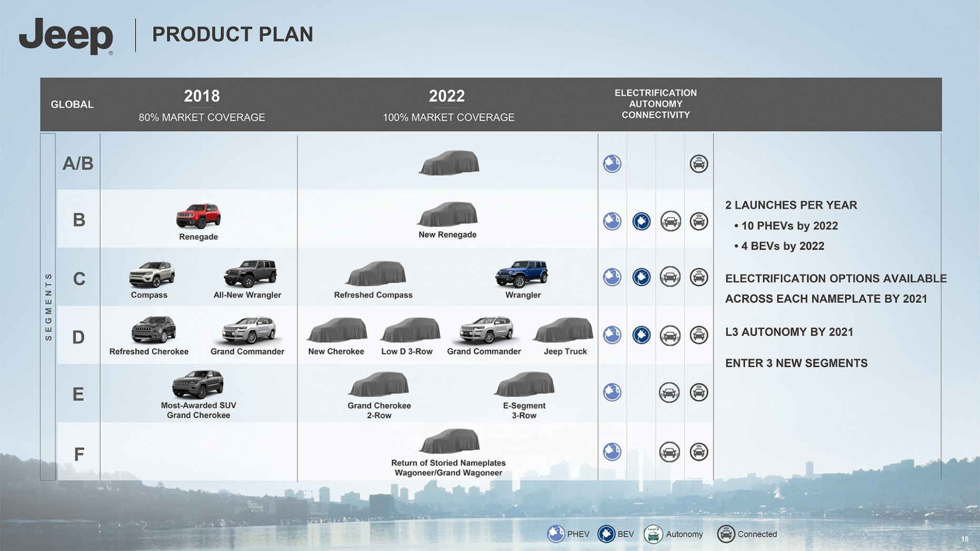Click the '2 LAUNCHES PER YEAR' text
Screen dimensions: 980x551
(x=791, y=205)
